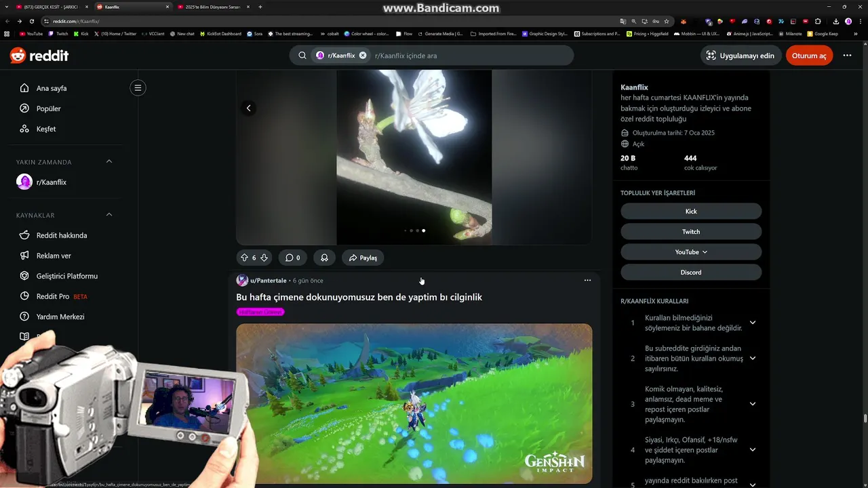Upvote the flower photo post
The height and width of the screenshot is (488, 868).
pyautogui.click(x=244, y=258)
